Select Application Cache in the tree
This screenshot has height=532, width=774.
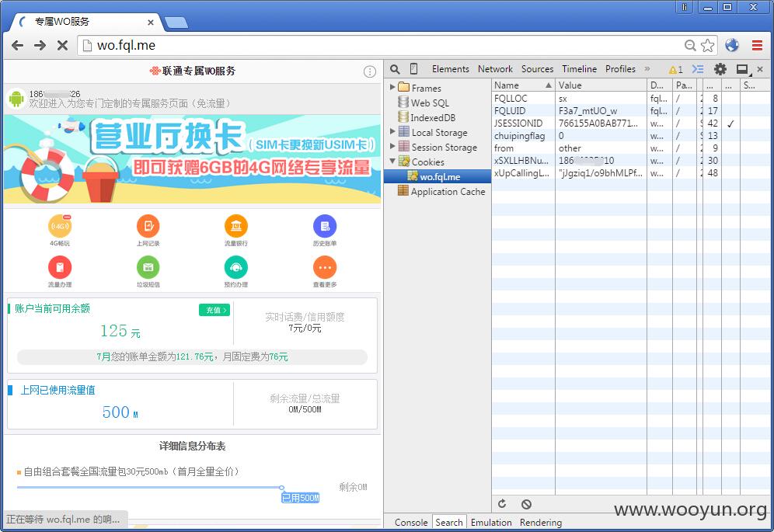point(448,192)
